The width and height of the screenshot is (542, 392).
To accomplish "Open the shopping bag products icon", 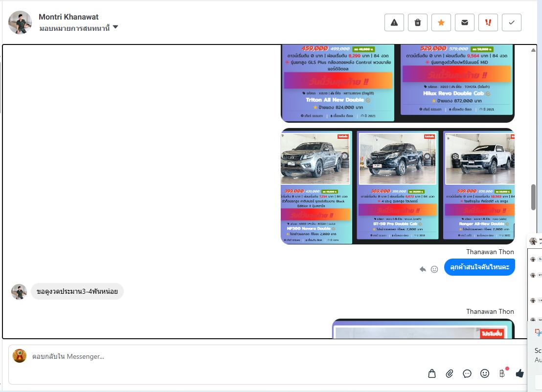I will [x=432, y=373].
